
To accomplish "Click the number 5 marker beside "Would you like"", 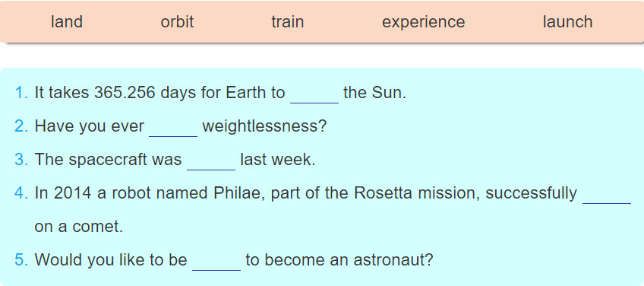I will tap(21, 259).
